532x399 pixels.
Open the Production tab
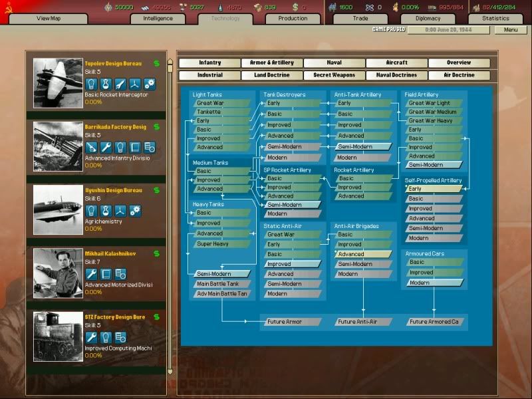[x=293, y=19]
